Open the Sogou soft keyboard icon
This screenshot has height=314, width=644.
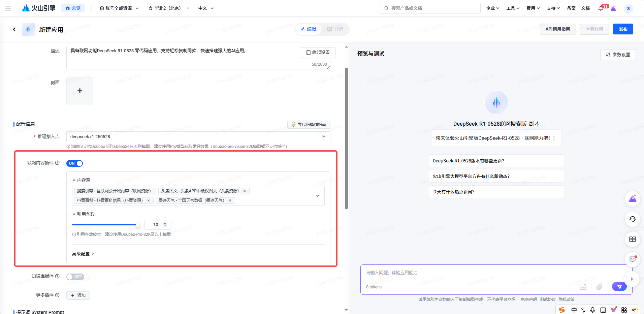603,310
